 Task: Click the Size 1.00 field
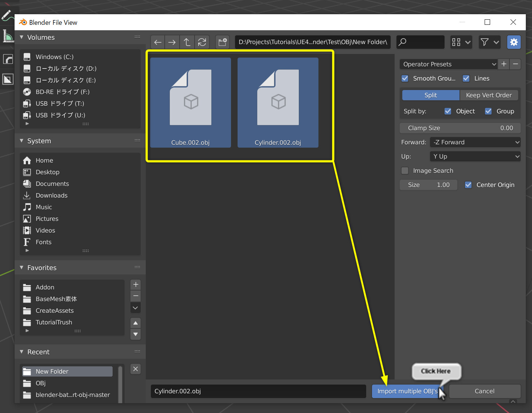click(x=429, y=185)
